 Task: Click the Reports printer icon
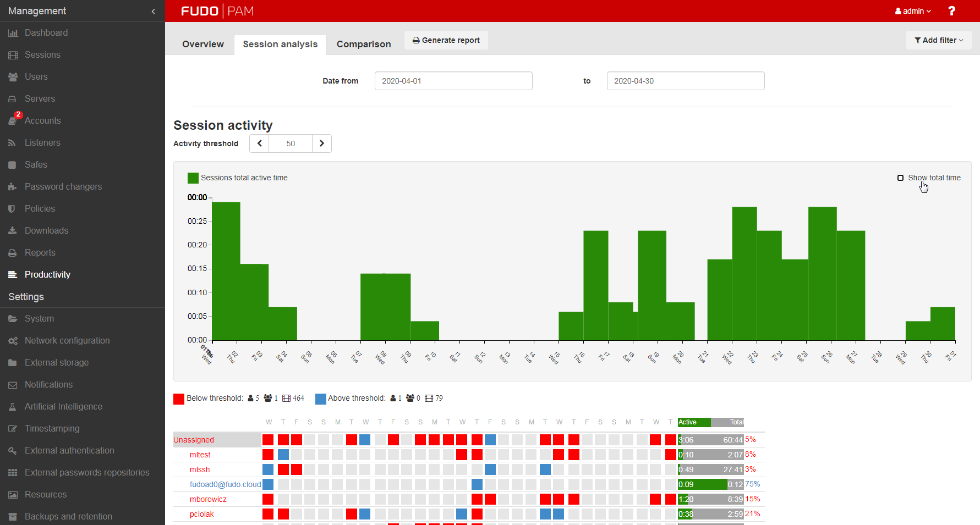coord(13,253)
